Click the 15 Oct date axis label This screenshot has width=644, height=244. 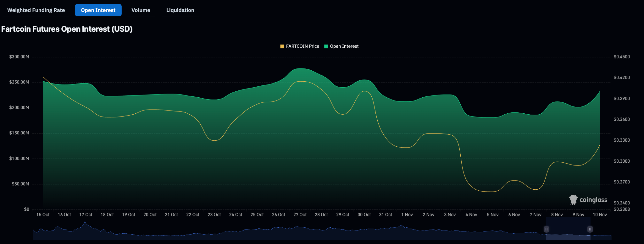[43, 214]
